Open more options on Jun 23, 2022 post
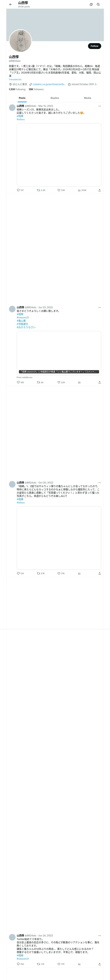This screenshot has width=110, height=980. click(99, 307)
